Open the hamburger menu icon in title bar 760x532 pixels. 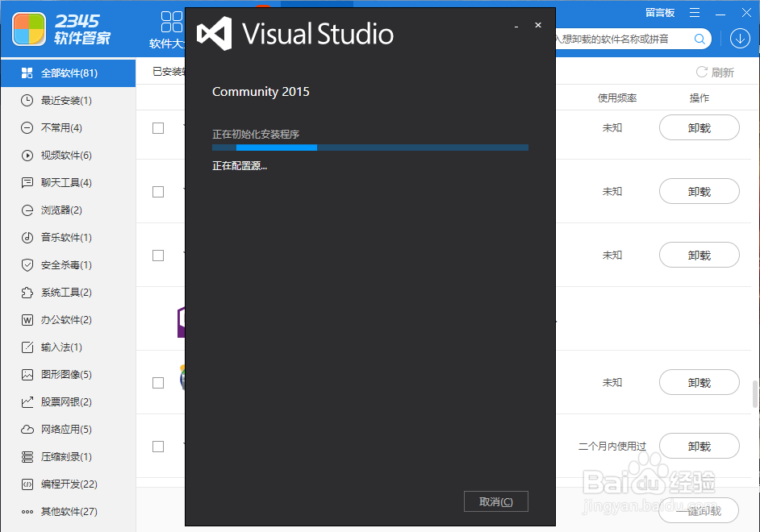tap(695, 13)
